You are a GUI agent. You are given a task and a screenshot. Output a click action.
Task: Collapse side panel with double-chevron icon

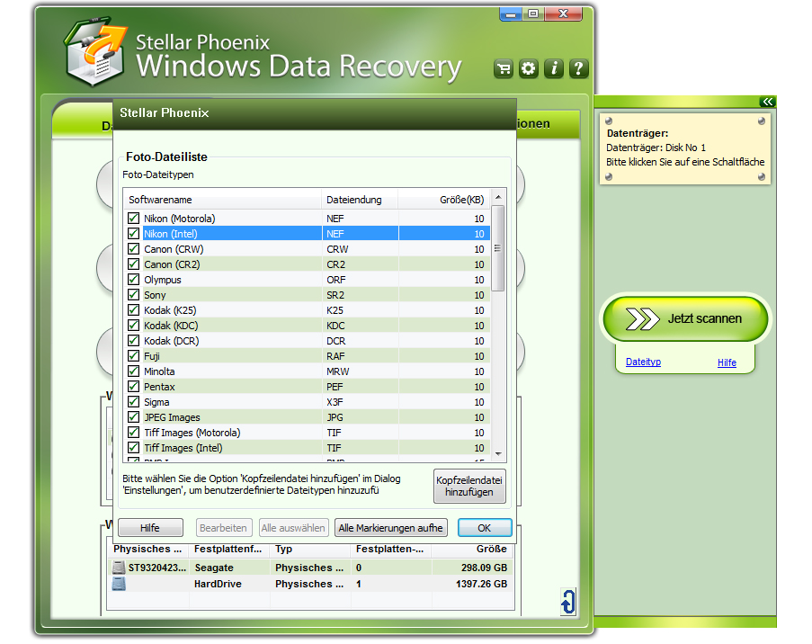[767, 102]
